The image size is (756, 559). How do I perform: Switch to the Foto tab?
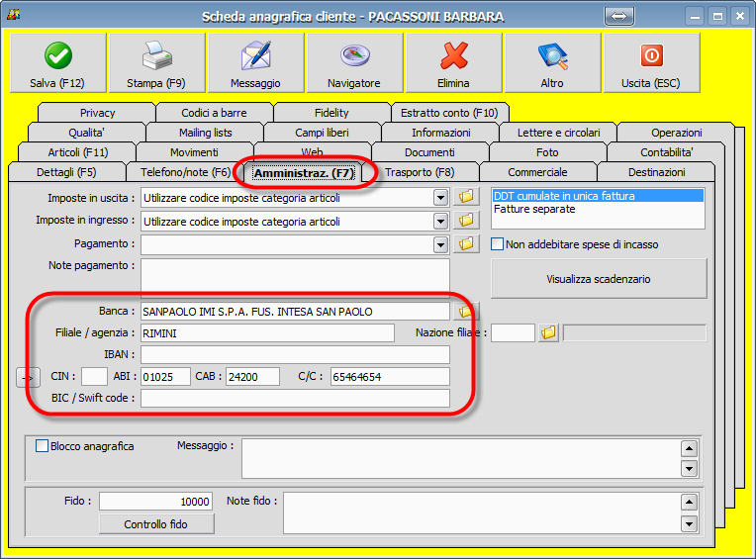(x=547, y=152)
